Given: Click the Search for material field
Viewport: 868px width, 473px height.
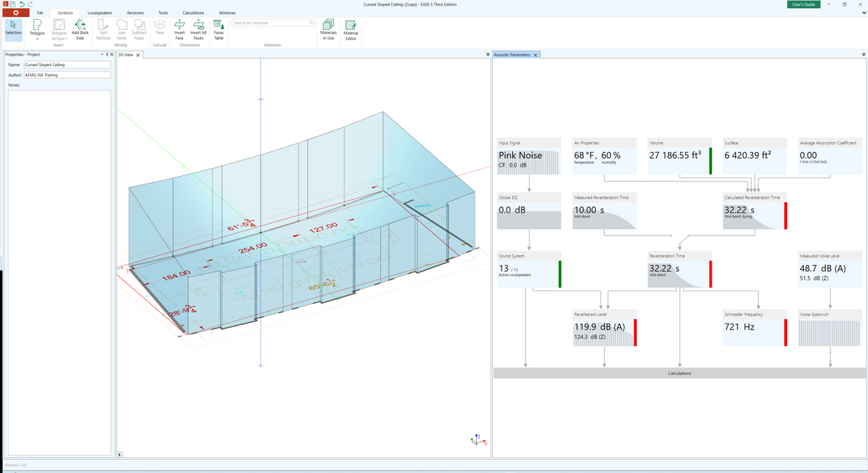Looking at the screenshot, I should [270, 23].
